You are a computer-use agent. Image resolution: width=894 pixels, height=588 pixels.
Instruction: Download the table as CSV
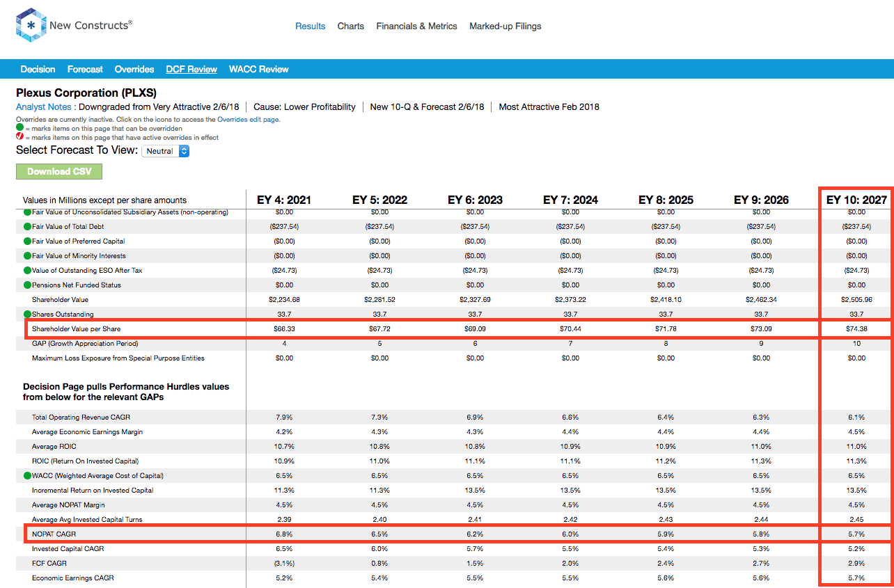coord(59,171)
